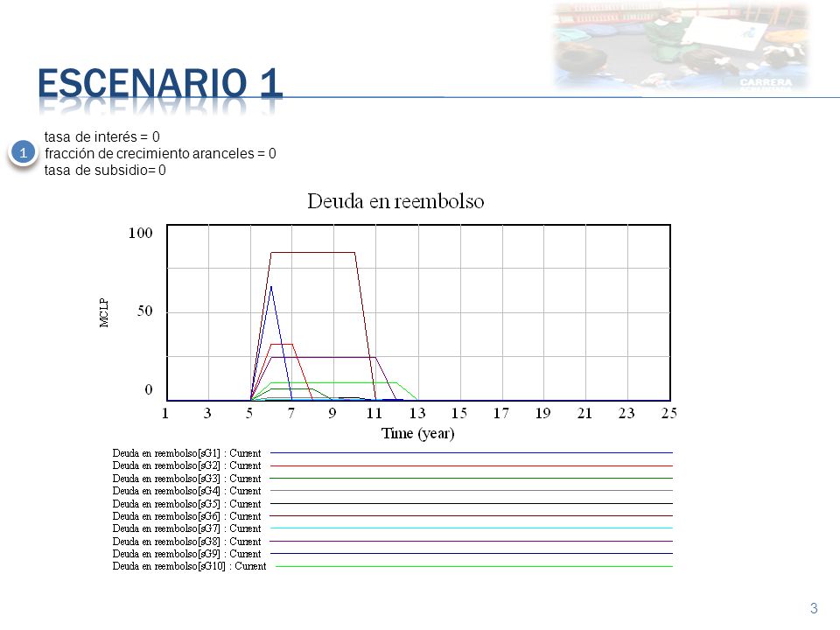Select legend entry "Deuda en reembolso[sG7] : Current"

click(x=186, y=528)
